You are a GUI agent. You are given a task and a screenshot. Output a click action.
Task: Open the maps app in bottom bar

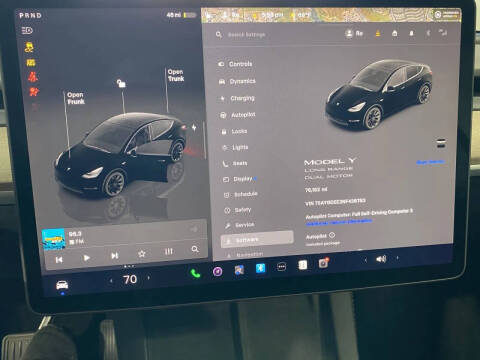point(239,270)
